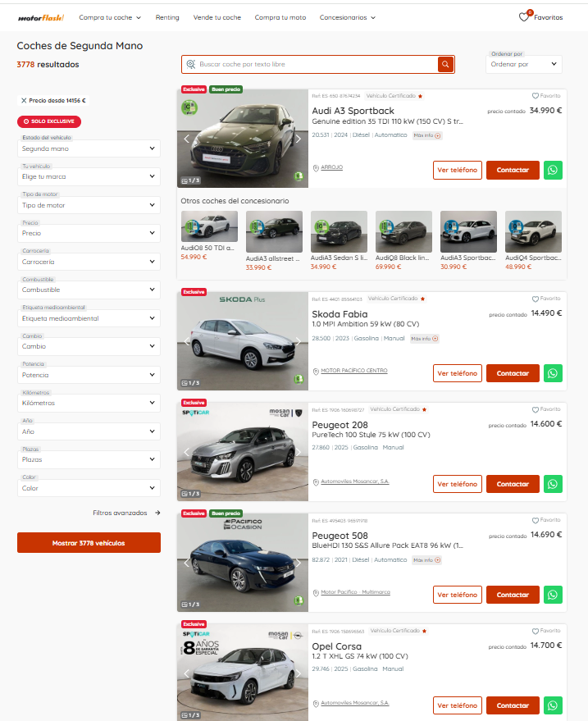Contact Peugeot 208 via WhatsApp
588x721 pixels.
click(553, 484)
